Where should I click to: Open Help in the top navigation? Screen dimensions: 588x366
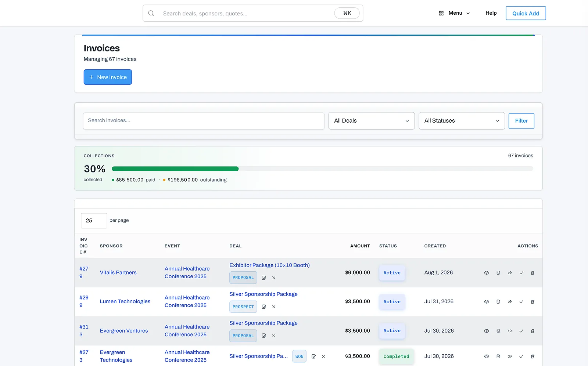[x=491, y=13]
